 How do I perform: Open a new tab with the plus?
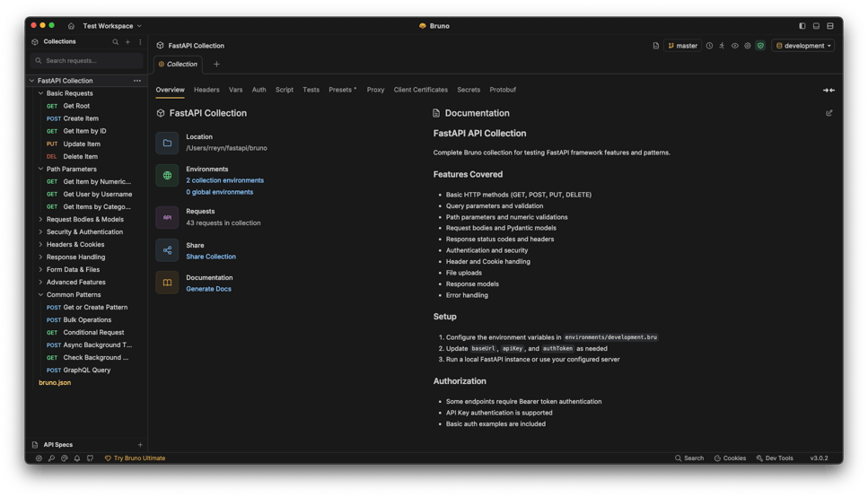point(216,65)
